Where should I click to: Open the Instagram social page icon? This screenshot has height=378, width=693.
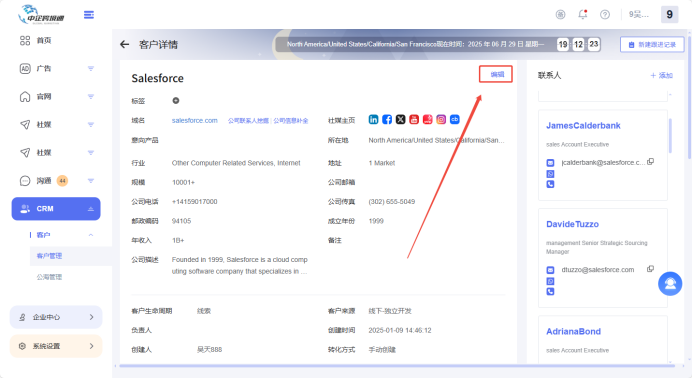[441, 119]
